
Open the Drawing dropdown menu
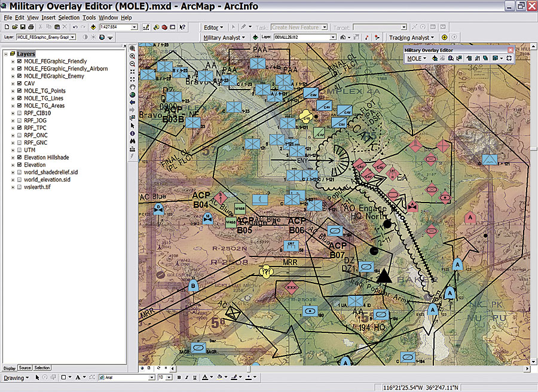pyautogui.click(x=16, y=378)
